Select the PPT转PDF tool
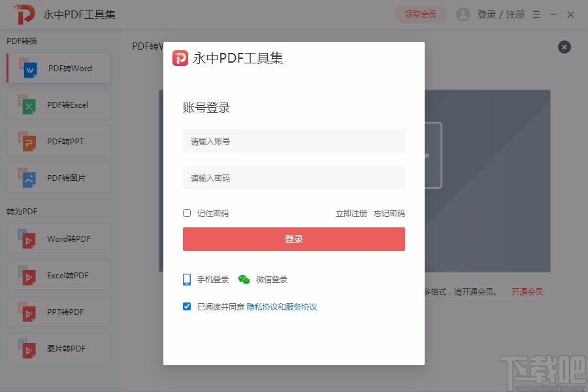Image resolution: width=588 pixels, height=392 pixels. (57, 312)
